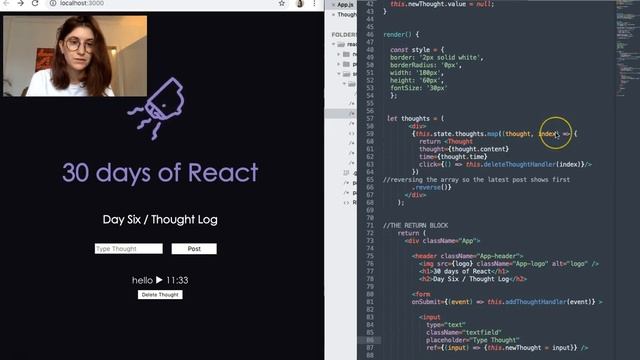Click line number 71 in gutter
640x360 pixels.
370,225
